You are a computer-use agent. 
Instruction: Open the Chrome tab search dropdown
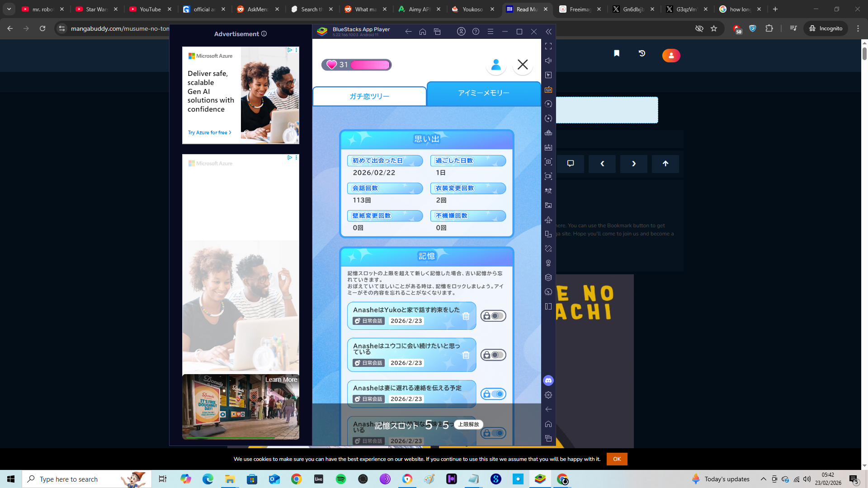click(9, 9)
